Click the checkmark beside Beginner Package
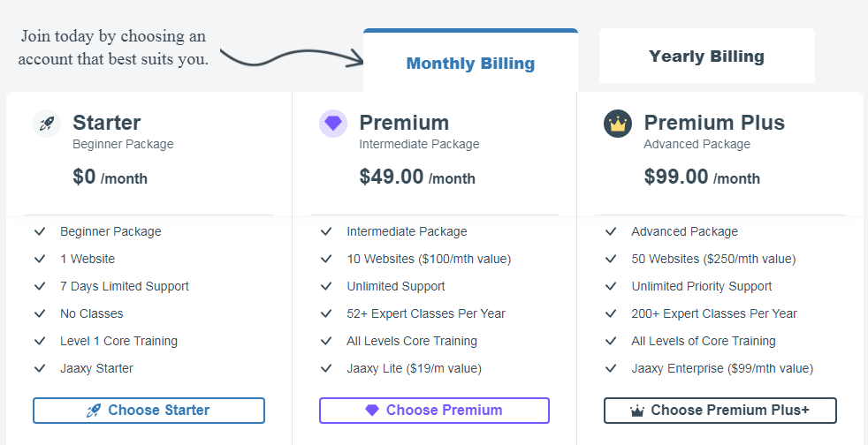Image resolution: width=868 pixels, height=445 pixels. click(x=40, y=231)
